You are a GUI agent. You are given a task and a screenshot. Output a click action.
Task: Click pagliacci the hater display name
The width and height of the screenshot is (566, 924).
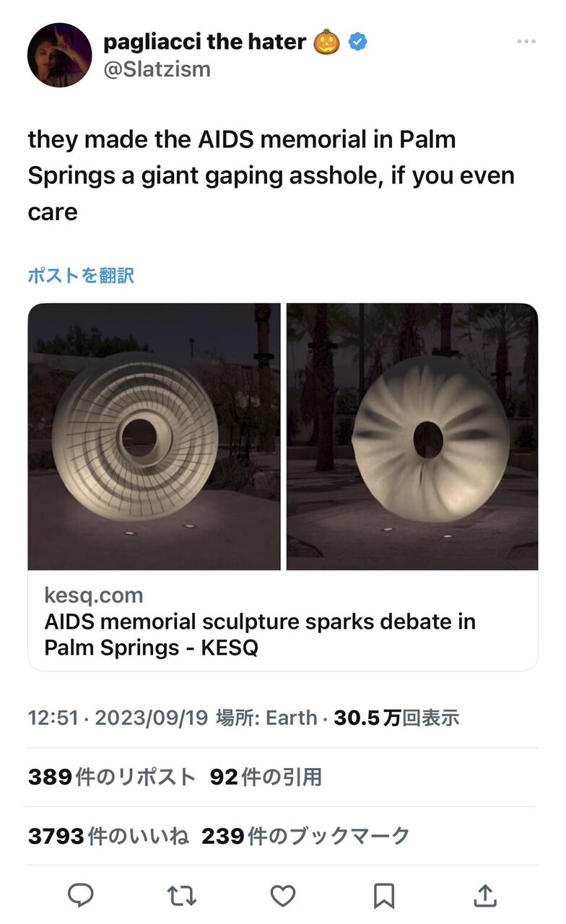click(205, 42)
